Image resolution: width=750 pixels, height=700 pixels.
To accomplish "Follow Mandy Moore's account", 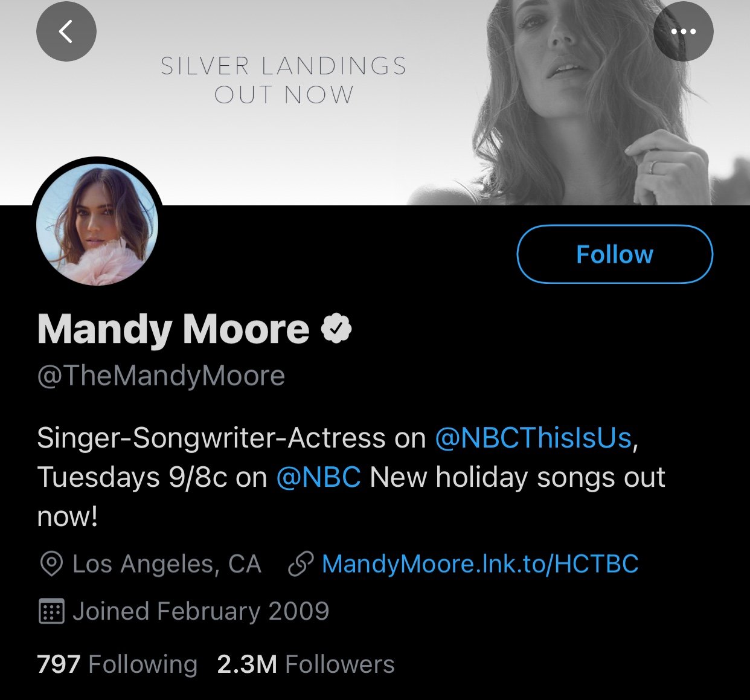I will click(615, 254).
